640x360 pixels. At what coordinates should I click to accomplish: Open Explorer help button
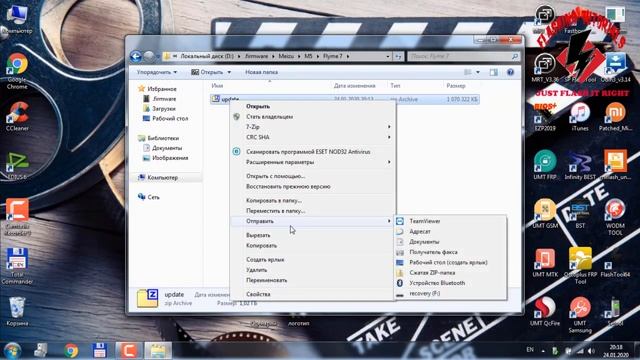[x=510, y=72]
